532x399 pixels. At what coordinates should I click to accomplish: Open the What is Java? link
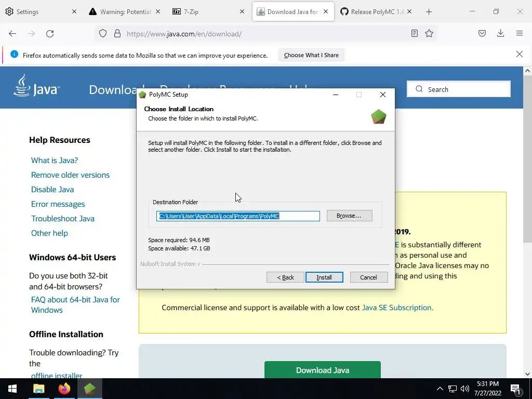(54, 161)
